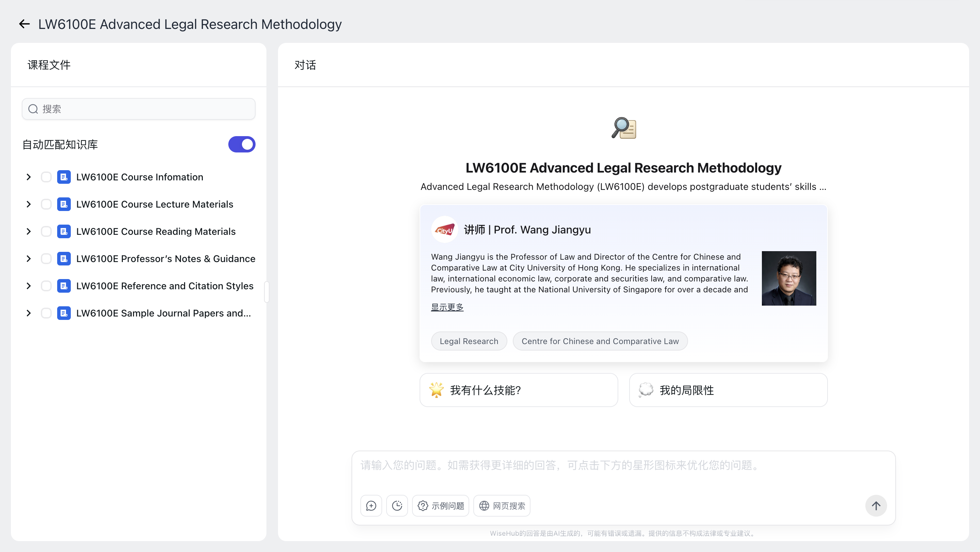This screenshot has height=552, width=980.
Task: Expand Sample Journal Papers folder chevron
Action: coord(29,313)
